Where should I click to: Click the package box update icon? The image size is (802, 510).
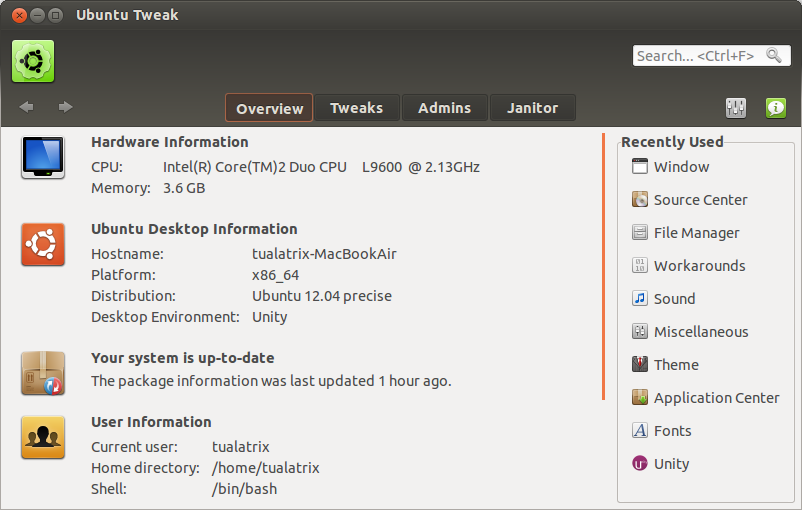(x=43, y=373)
